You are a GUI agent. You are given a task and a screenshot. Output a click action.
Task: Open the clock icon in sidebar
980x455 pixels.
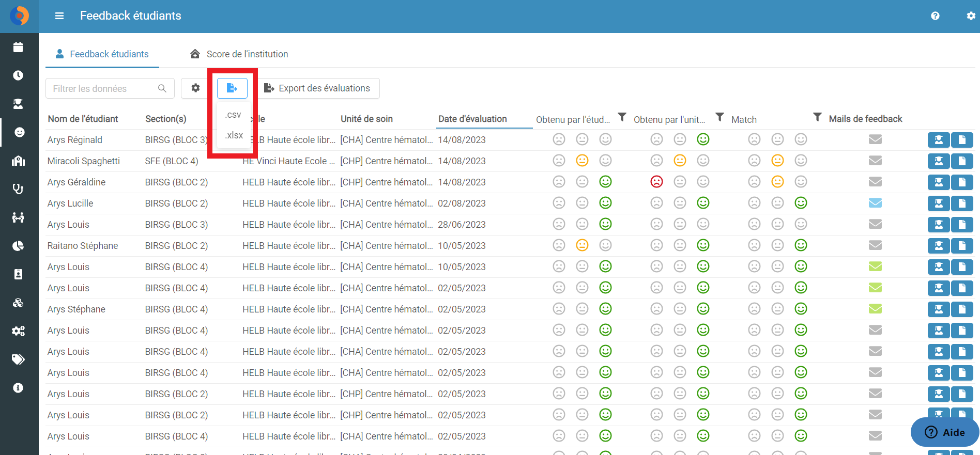tap(18, 75)
